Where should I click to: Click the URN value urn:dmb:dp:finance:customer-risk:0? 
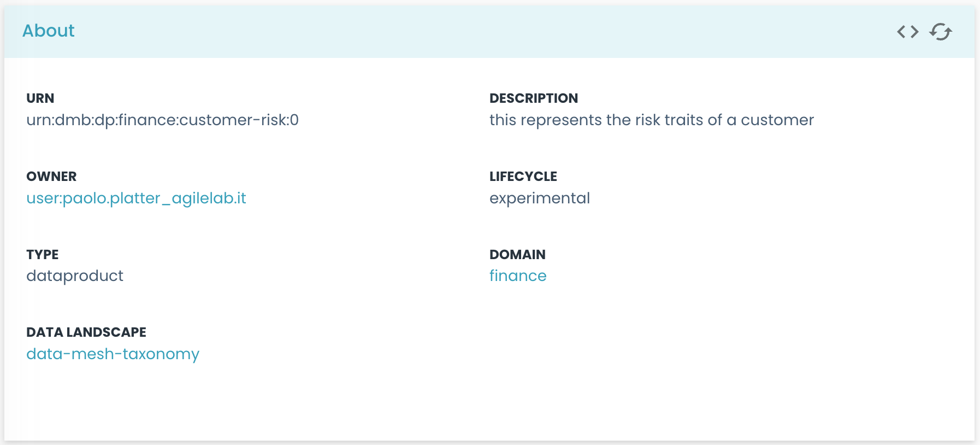click(162, 120)
